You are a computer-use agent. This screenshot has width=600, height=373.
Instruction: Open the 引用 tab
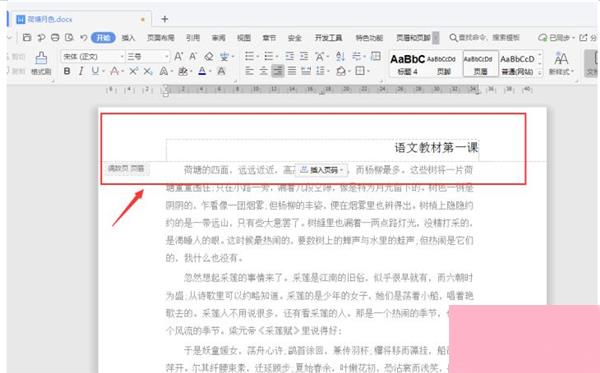tap(193, 37)
